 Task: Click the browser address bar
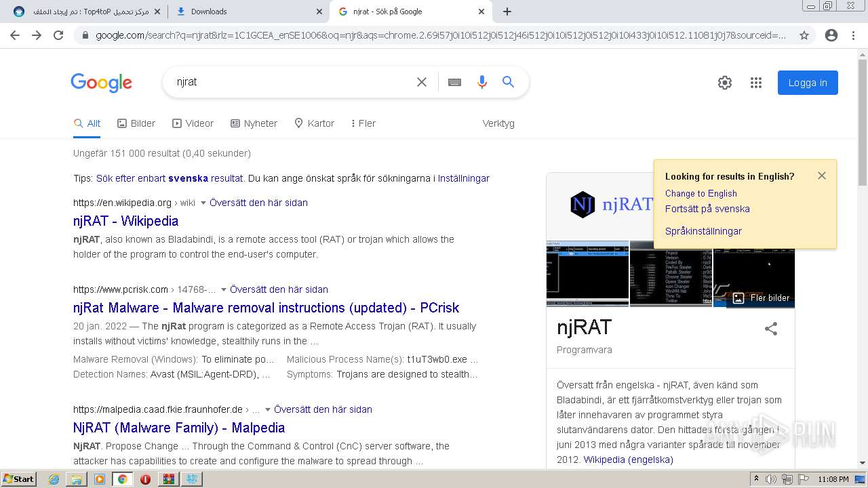click(x=441, y=35)
